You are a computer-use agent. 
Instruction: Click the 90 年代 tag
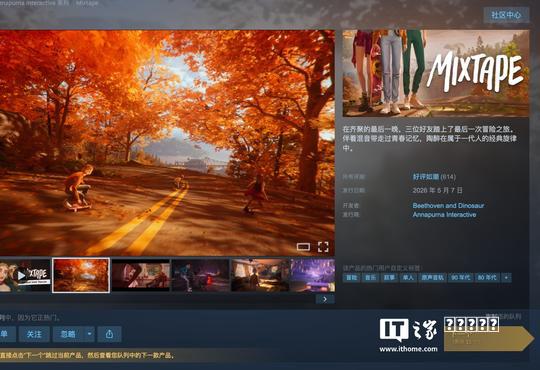[460, 278]
